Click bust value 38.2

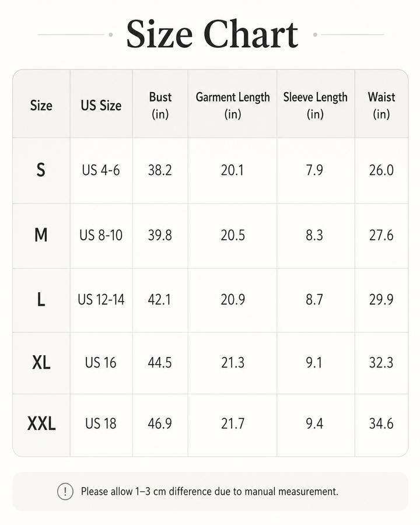(x=160, y=170)
